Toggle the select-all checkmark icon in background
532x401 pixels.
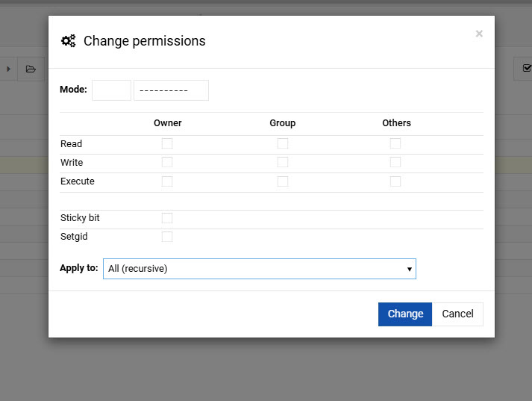click(x=526, y=68)
